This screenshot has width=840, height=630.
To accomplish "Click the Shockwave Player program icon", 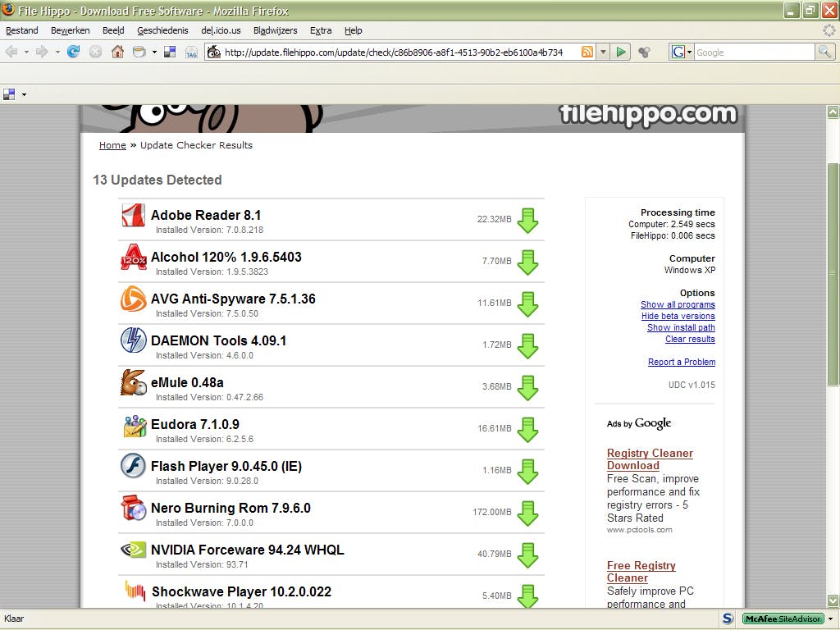I will [x=135, y=591].
